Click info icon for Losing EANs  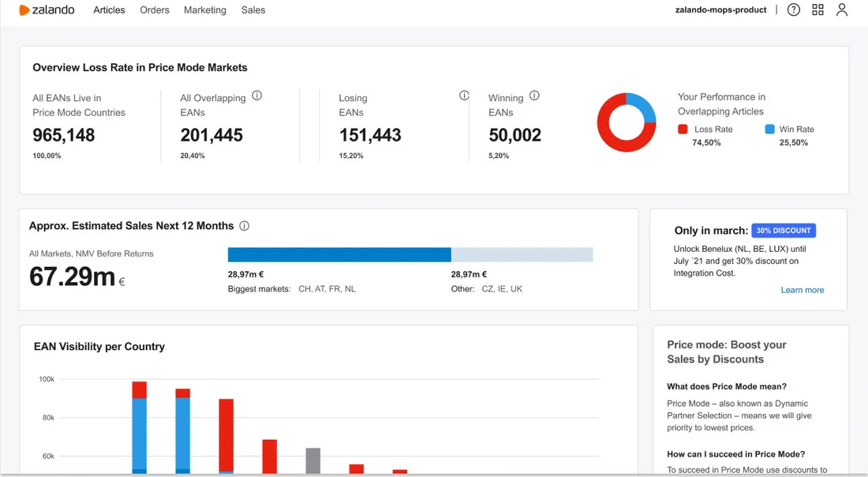click(464, 96)
